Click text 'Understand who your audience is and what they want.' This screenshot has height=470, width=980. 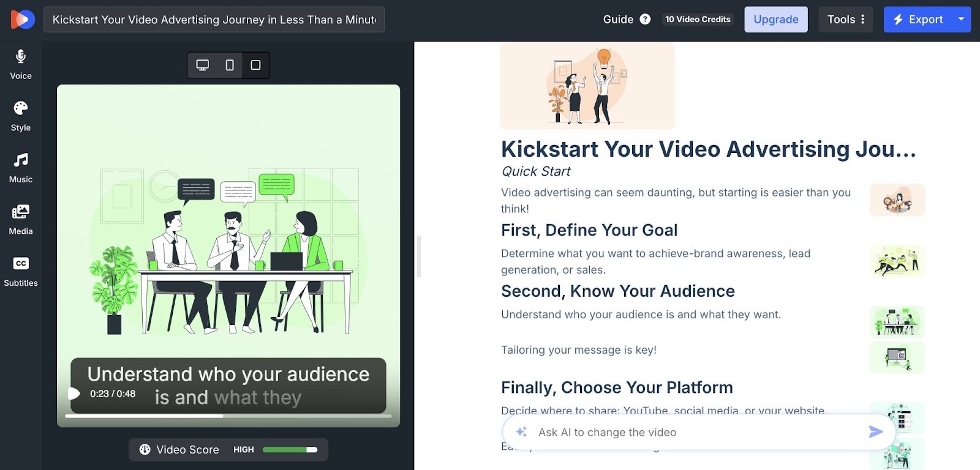pyautogui.click(x=641, y=315)
